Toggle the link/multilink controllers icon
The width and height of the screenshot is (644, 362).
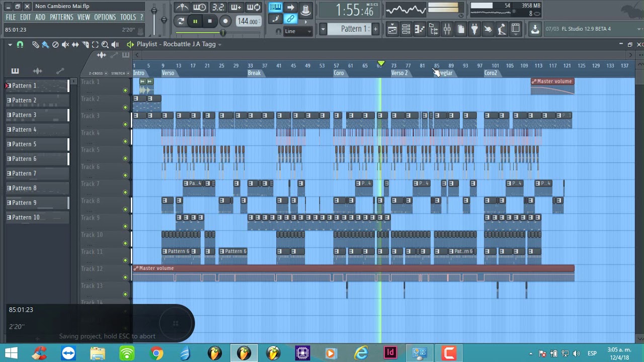290,19
